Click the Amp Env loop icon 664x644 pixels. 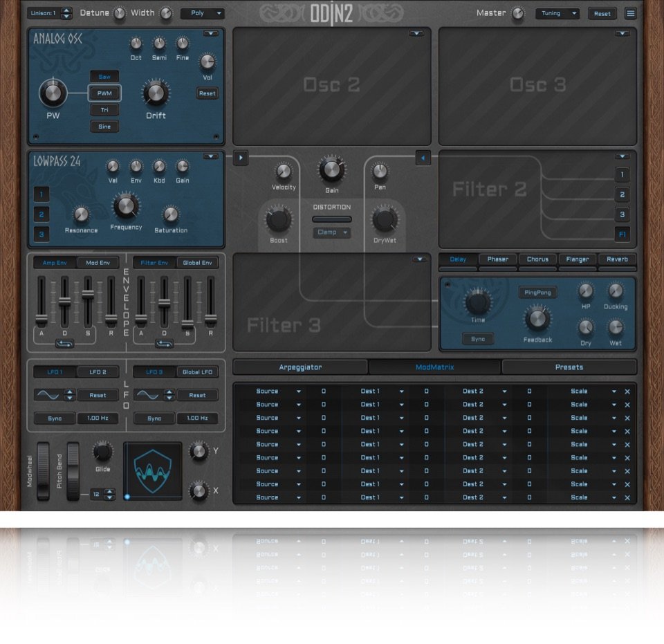[64, 344]
